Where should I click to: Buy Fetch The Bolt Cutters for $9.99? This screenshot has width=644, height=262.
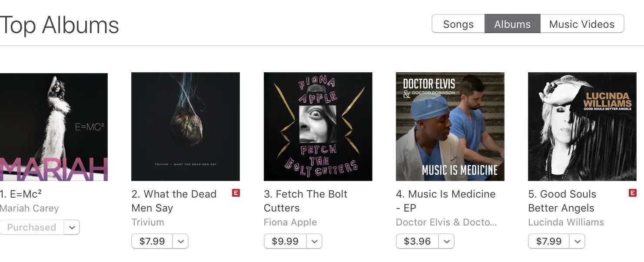285,241
